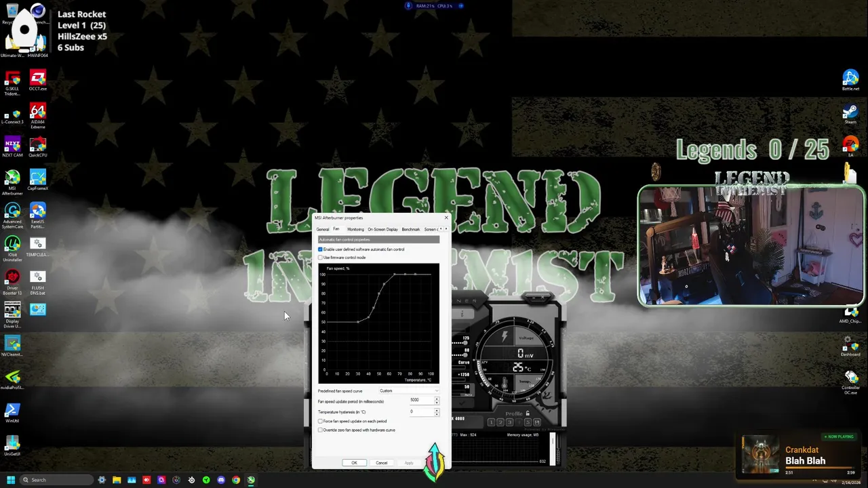Image resolution: width=868 pixels, height=488 pixels.
Task: Open the QuickCPU desktop icon
Action: 38,146
